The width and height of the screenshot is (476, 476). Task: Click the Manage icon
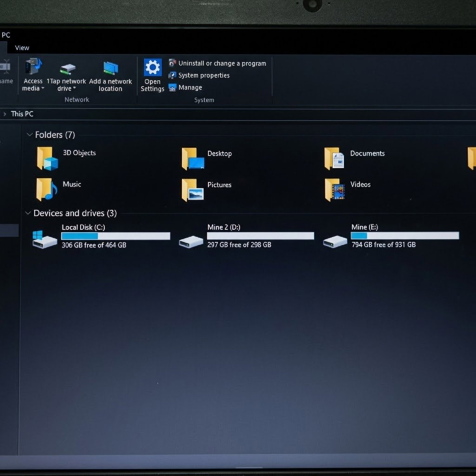point(172,87)
